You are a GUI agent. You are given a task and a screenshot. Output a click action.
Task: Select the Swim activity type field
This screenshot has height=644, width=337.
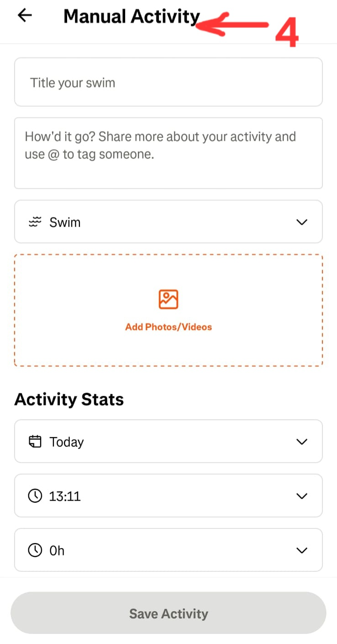[168, 222]
